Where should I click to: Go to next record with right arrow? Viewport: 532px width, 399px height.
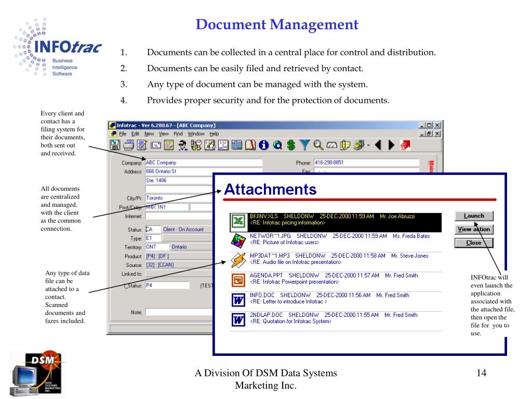391,145
